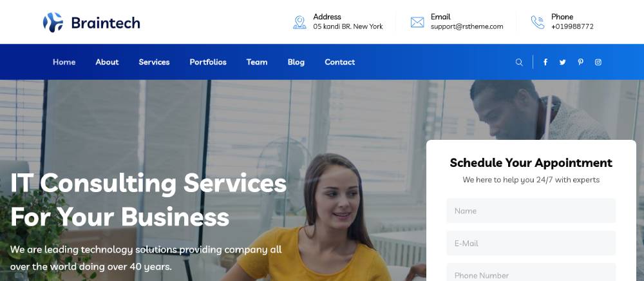Viewport: 644px width, 281px height.
Task: Click the Braintech logo icon
Action: [x=53, y=22]
